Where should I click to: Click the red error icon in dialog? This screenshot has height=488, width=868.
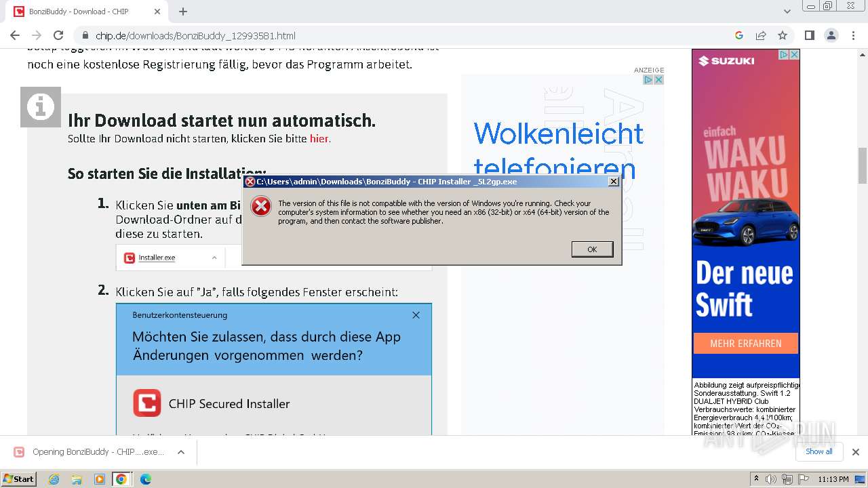click(x=261, y=207)
